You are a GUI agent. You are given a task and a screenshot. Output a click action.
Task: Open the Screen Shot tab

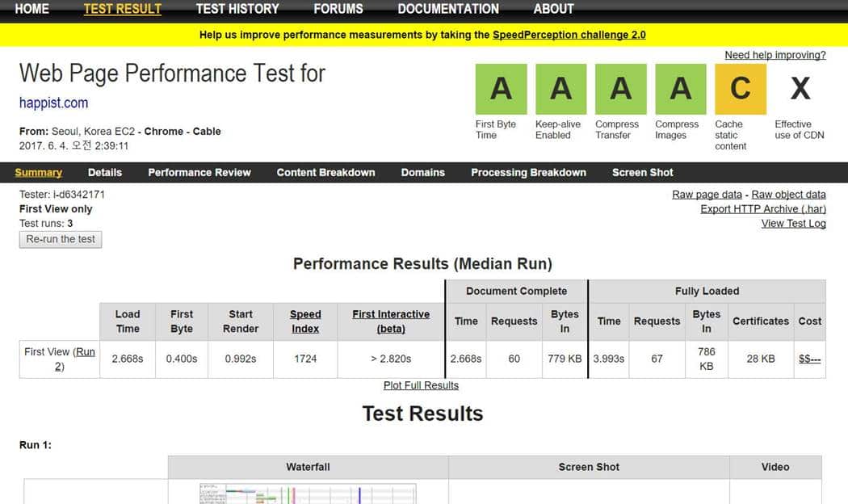pos(642,172)
